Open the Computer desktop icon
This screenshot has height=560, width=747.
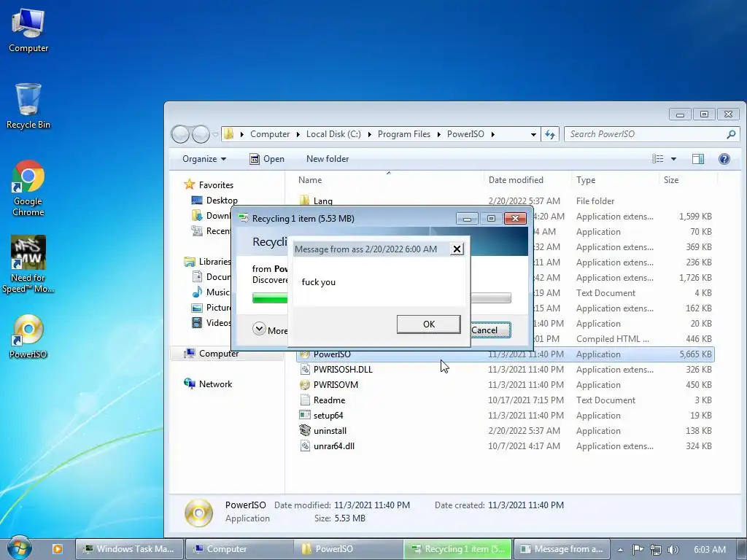pyautogui.click(x=28, y=31)
